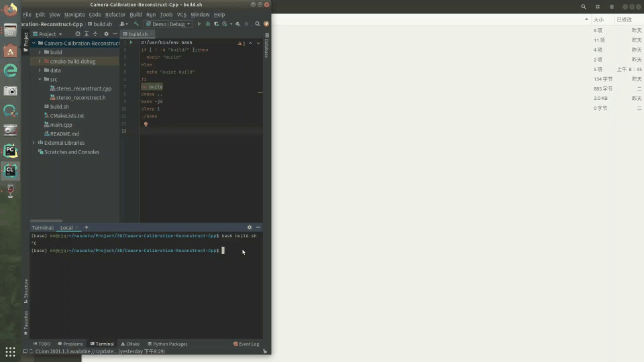Open the user account dropdown in toolbar
This screenshot has height=362, width=644.
[x=123, y=24]
